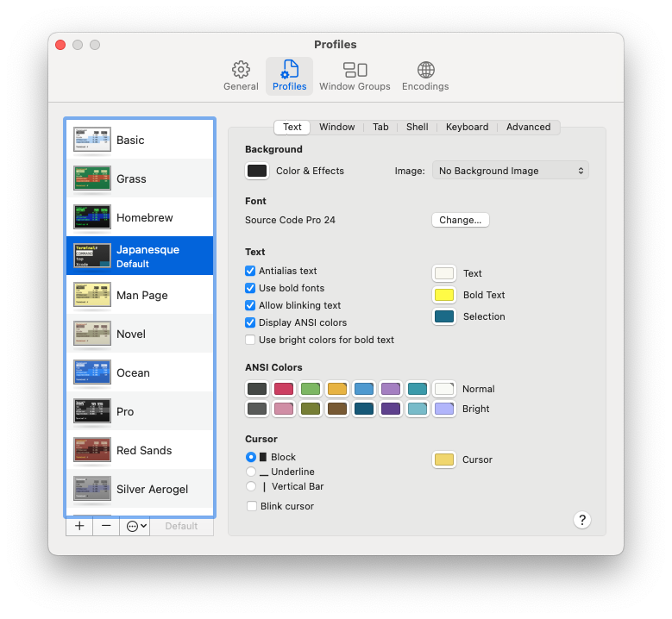Select the Basic profile thumbnail

click(92, 140)
